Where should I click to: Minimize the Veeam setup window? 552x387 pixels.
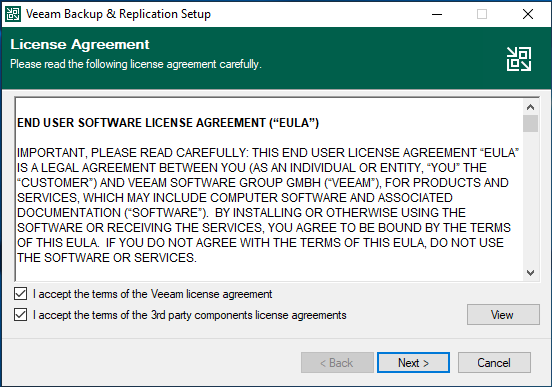[x=437, y=14]
